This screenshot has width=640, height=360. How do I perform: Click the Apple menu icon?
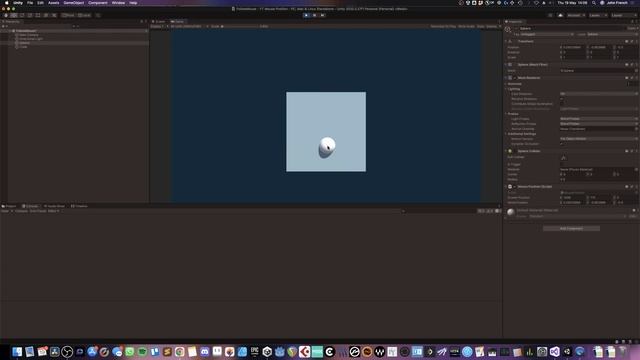click(x=7, y=3)
